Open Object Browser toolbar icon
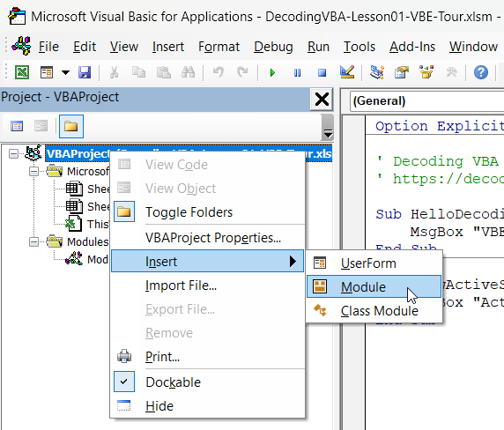 426,72
